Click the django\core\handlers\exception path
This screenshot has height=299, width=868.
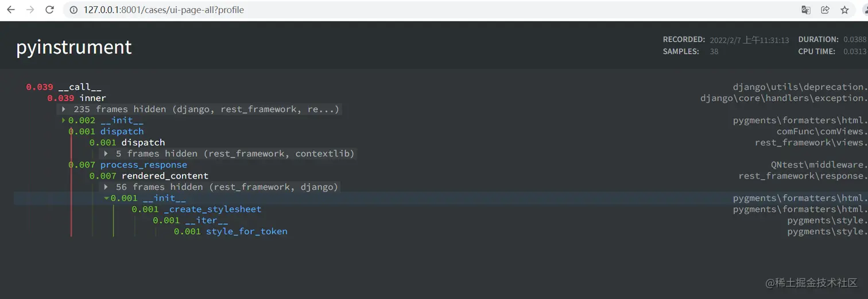784,98
